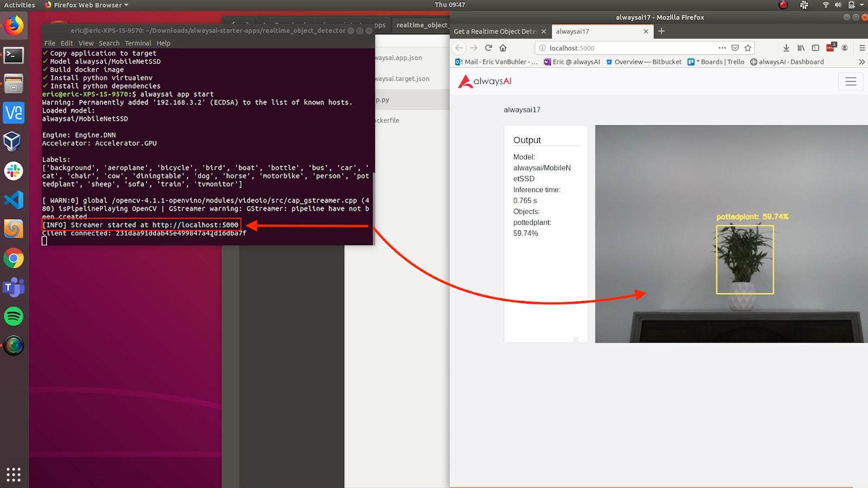Open the Terminal menu in menu bar

[138, 43]
